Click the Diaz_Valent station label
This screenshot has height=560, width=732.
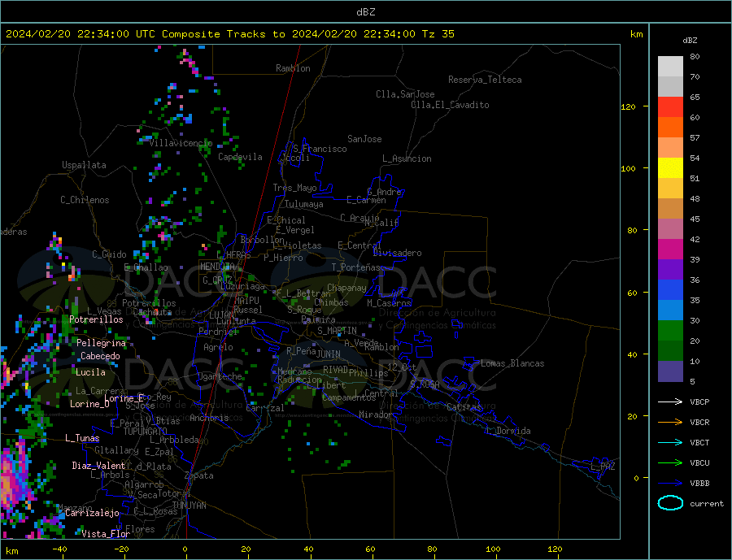(98, 466)
